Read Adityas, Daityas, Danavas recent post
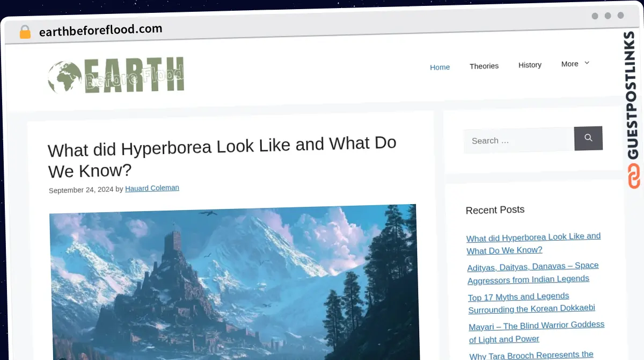The image size is (644, 360). point(532,272)
